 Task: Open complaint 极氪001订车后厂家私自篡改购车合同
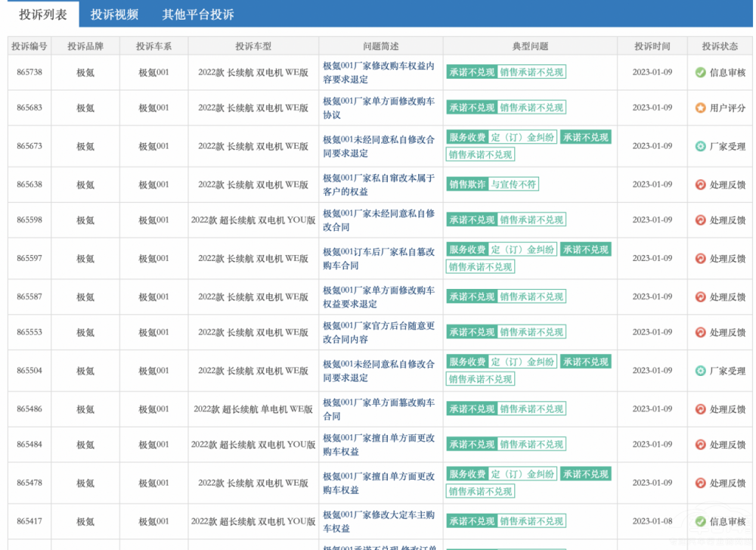tap(379, 259)
